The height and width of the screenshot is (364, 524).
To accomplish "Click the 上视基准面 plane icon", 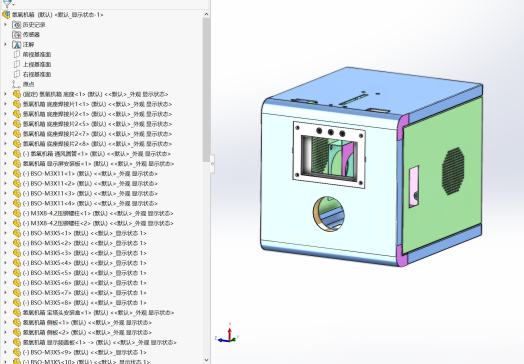I will coord(16,64).
